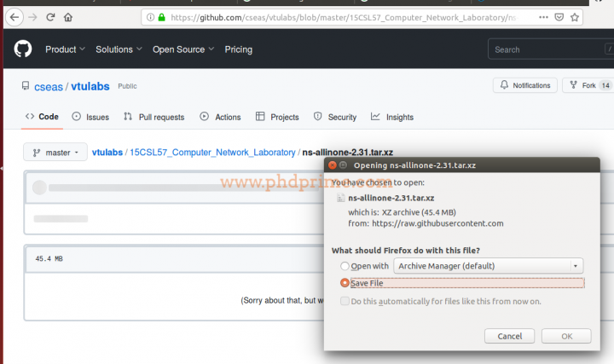Click the GitHub search field

tap(550, 49)
